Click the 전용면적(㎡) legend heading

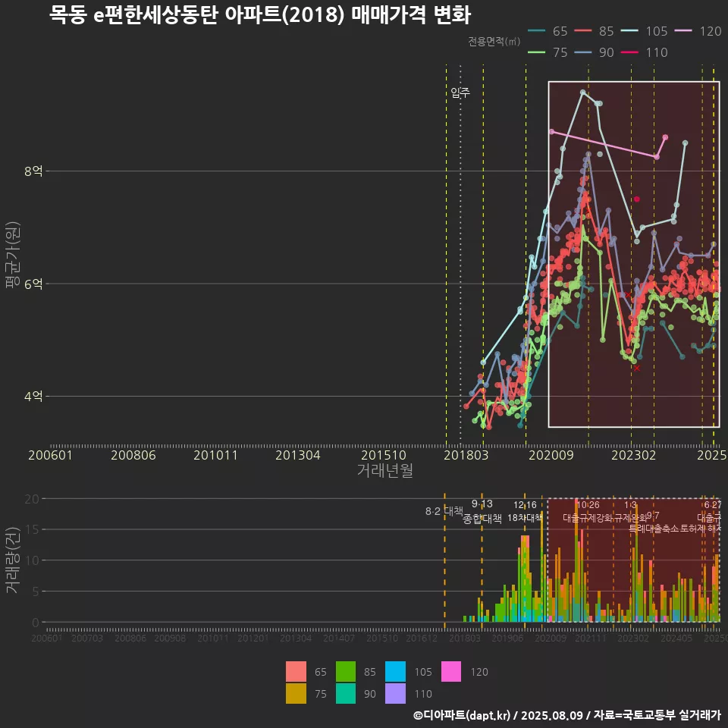[x=494, y=41]
